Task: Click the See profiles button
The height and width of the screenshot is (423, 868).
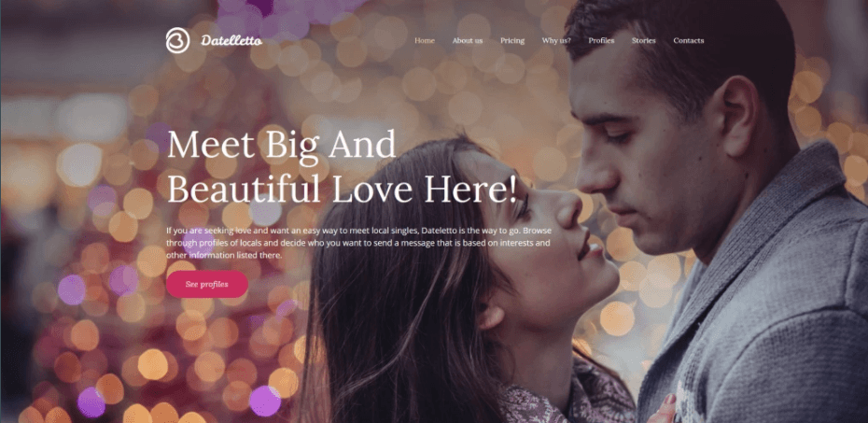Action: pos(207,284)
